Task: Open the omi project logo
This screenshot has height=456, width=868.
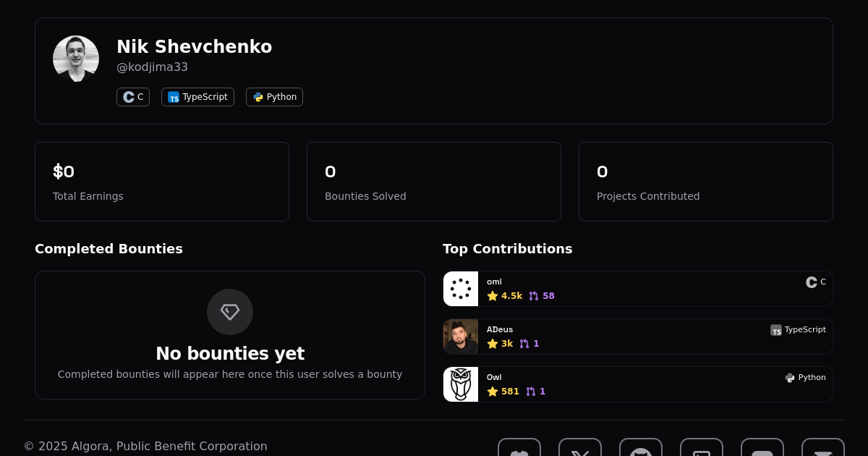Action: pyautogui.click(x=461, y=289)
